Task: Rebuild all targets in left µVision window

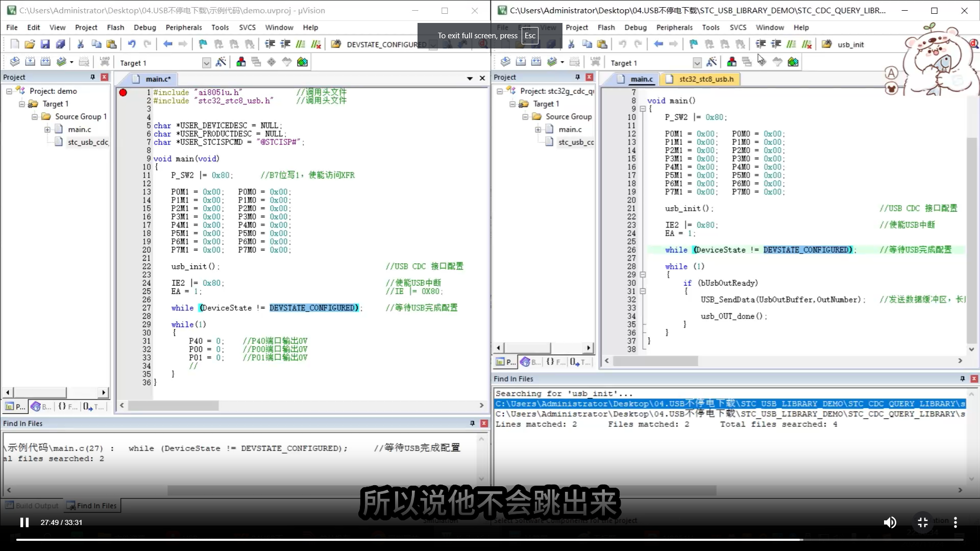Action: click(x=45, y=62)
